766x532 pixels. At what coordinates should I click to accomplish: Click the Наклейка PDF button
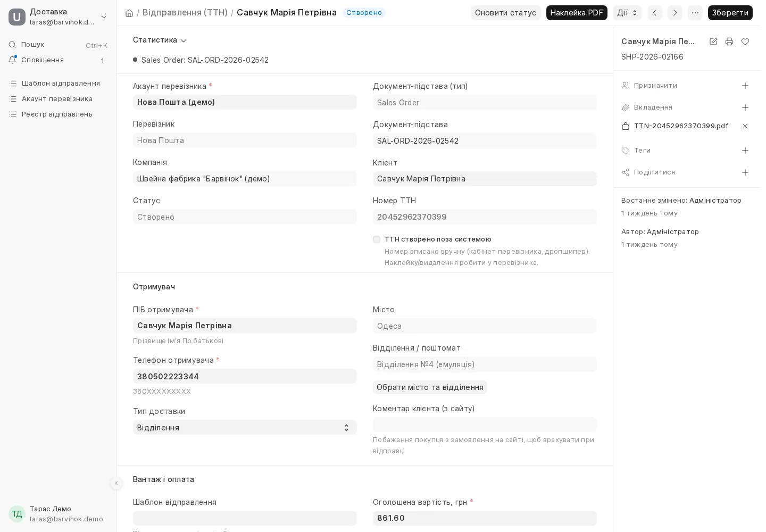577,13
